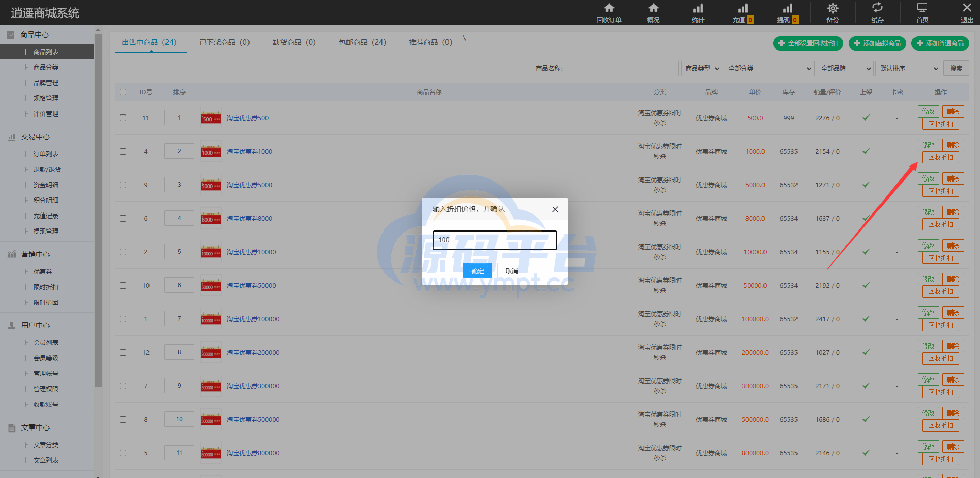Open the 默认排序 sort dropdown
Screen dimensions: 980x478
(908, 68)
